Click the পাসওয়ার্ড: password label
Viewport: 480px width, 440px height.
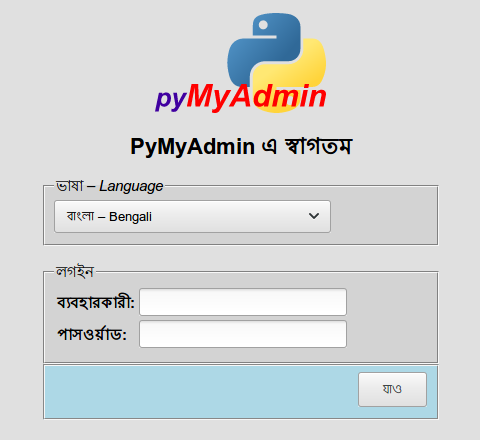click(x=92, y=334)
